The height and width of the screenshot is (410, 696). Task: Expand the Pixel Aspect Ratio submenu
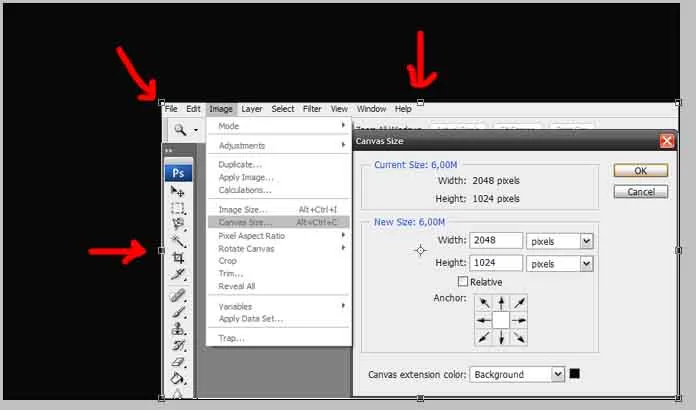pyautogui.click(x=343, y=235)
